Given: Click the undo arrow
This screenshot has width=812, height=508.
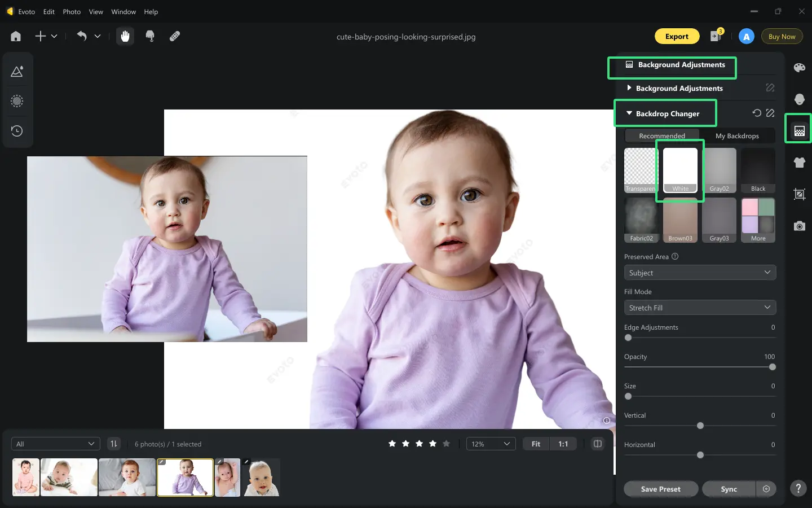Looking at the screenshot, I should pyautogui.click(x=82, y=36).
